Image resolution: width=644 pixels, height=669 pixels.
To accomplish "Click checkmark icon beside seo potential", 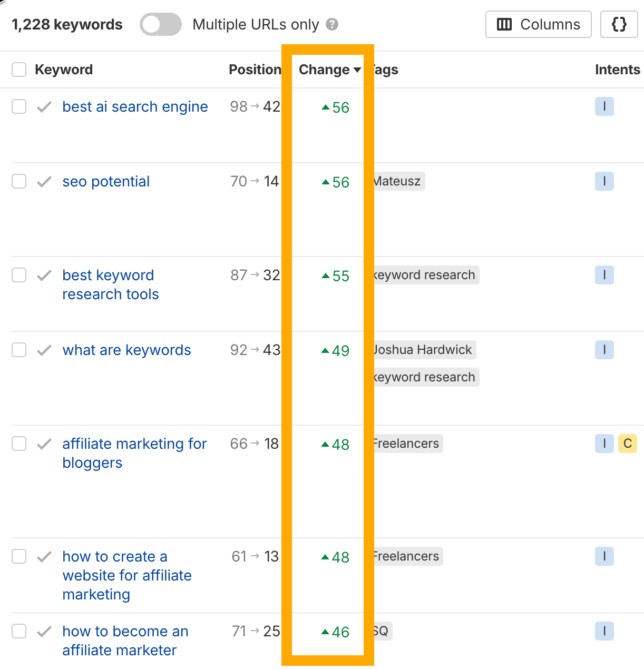I will pos(44,182).
